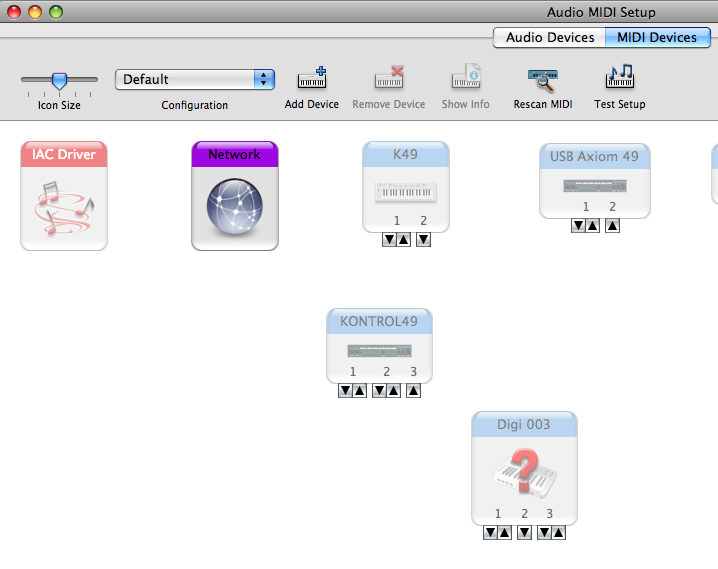Click the Network title label
Viewport: 718px width, 569px height.
234,155
